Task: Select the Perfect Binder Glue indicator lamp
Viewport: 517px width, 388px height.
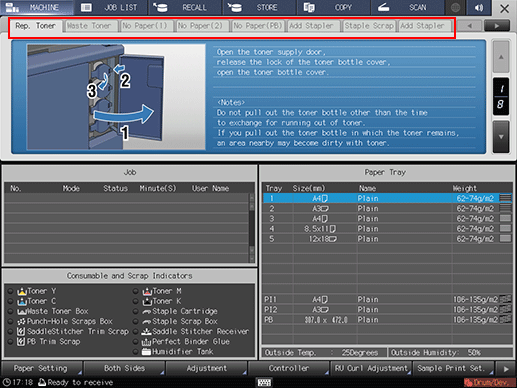Action: click(135, 342)
